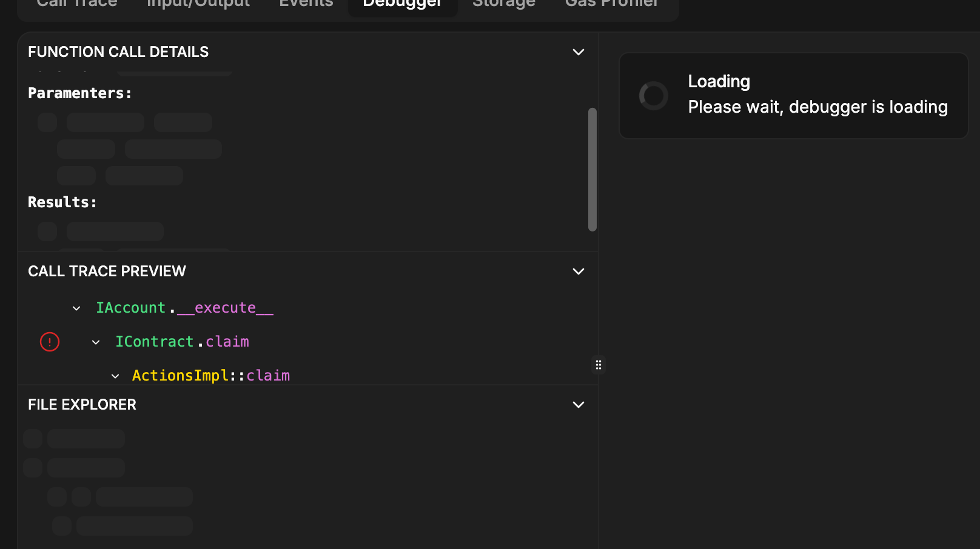Screen dimensions: 980x549
Task: Click the Function Call Details scrollbar thumb
Action: coord(592,170)
